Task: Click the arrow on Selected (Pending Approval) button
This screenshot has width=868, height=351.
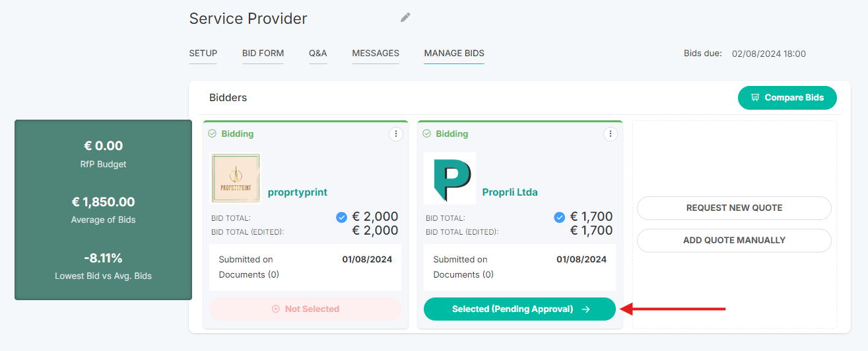Action: [585, 309]
